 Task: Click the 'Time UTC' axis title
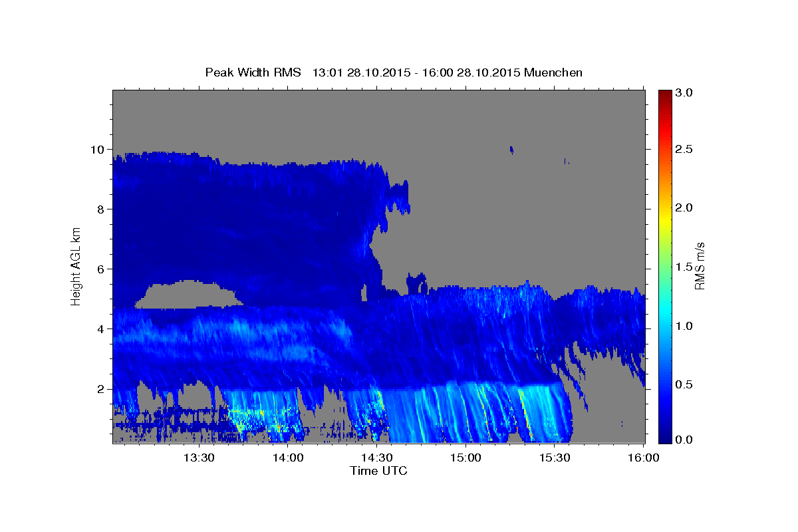pyautogui.click(x=378, y=471)
